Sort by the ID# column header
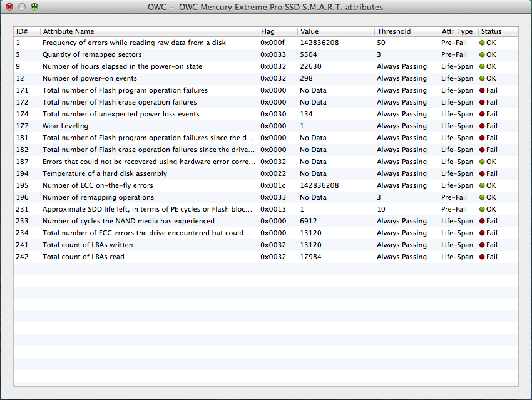The height and width of the screenshot is (400, 532). pyautogui.click(x=27, y=31)
